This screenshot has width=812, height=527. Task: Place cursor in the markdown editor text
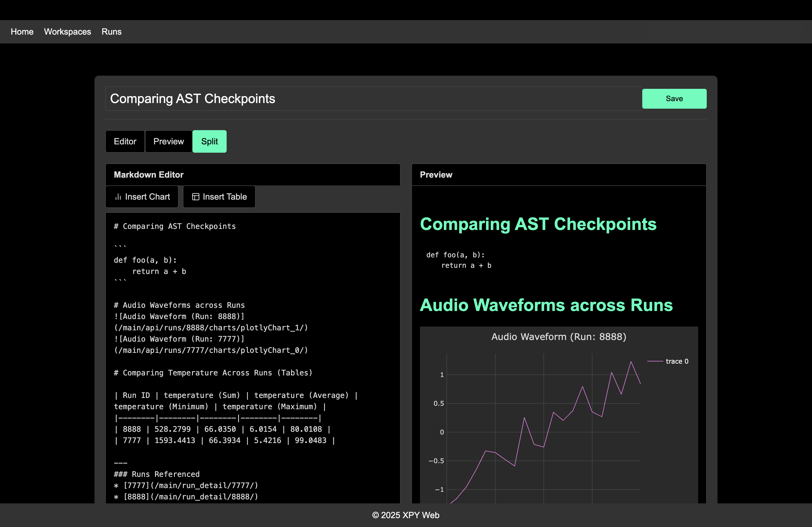tap(253, 358)
